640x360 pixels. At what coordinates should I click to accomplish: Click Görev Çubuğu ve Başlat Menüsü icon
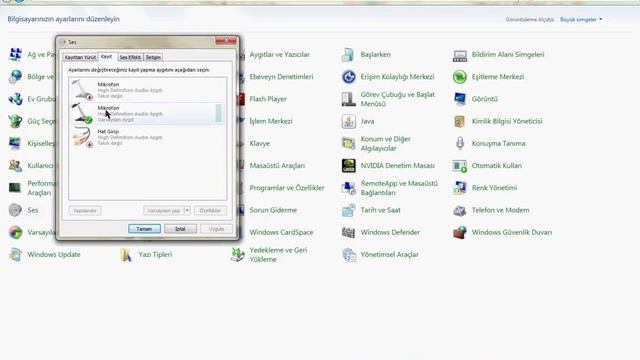click(x=348, y=99)
